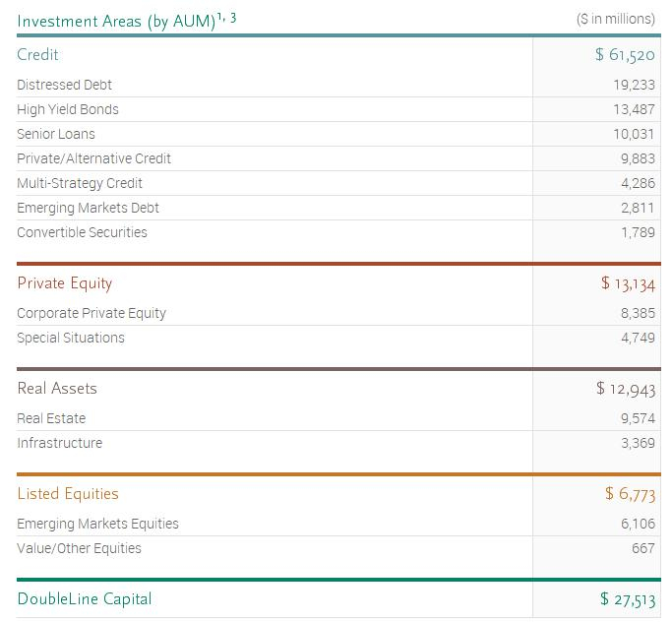
Task: Open the Credit category heading
Action: 37,55
